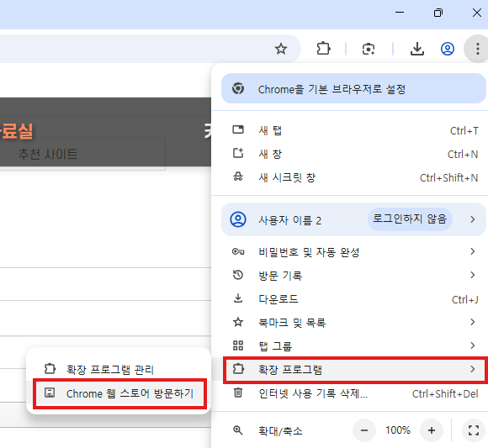Viewport: 488px width, 448px height.
Task: Click the puzzle icon beside 확장 프로그램
Action: (238, 369)
